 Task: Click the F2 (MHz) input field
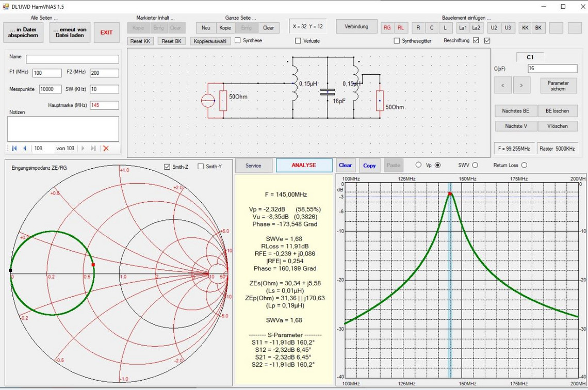click(104, 73)
